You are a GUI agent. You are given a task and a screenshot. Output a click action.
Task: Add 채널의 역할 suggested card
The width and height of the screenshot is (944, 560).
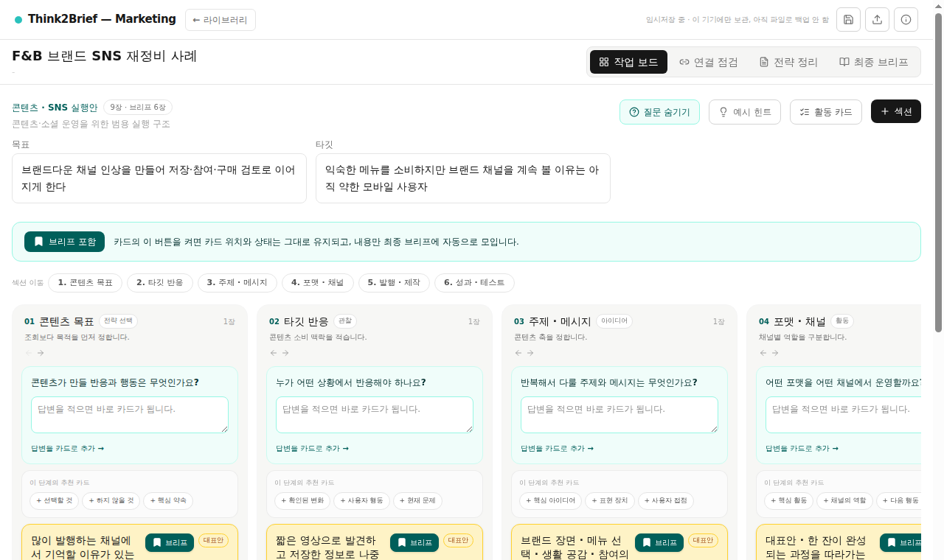[x=844, y=501]
